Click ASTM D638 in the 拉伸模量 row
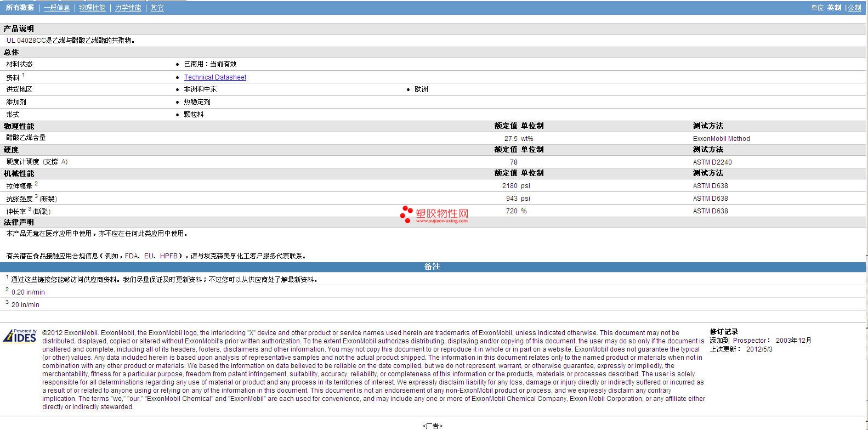 [711, 186]
